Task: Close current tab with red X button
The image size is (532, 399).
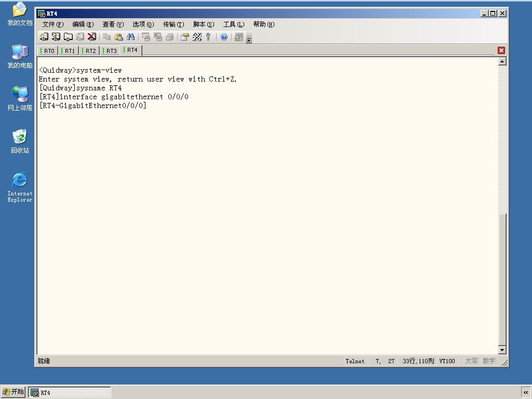Action: point(501,50)
